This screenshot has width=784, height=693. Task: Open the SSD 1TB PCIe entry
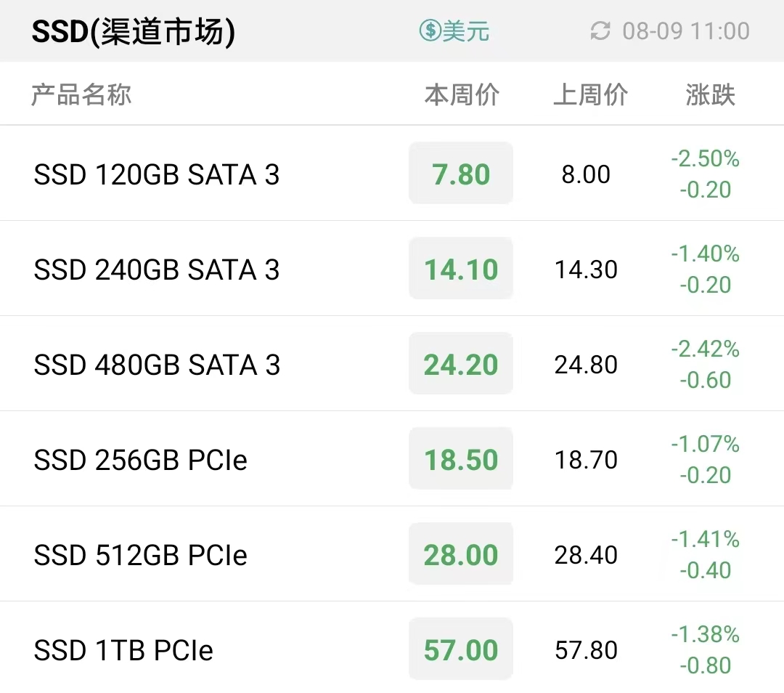pos(392,648)
